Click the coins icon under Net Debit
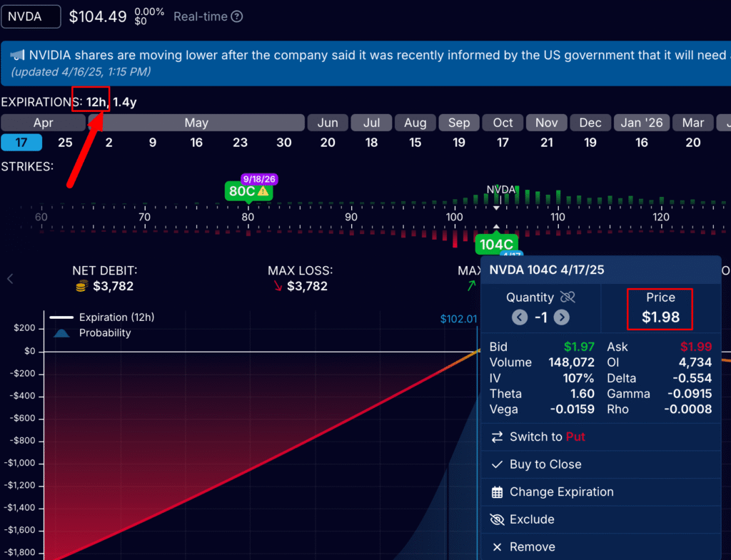Image resolution: width=731 pixels, height=560 pixels. (x=81, y=286)
